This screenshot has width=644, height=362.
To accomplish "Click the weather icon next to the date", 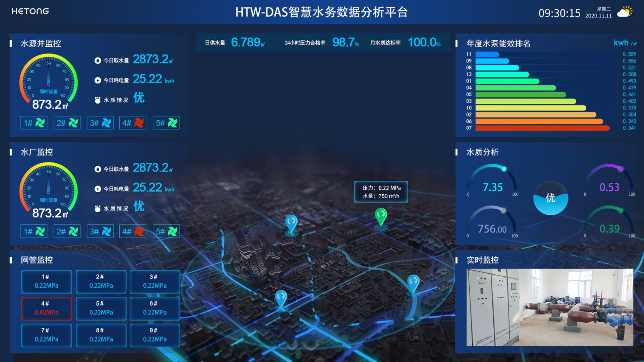I will (x=625, y=12).
